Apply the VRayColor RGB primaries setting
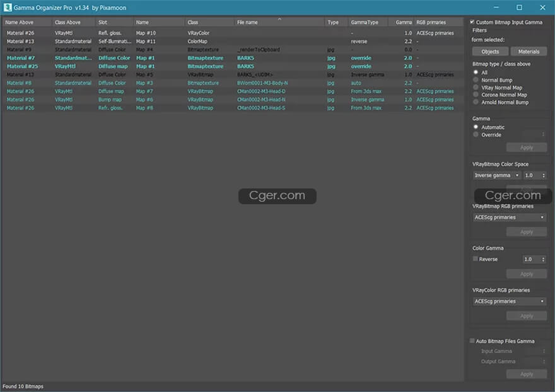The image size is (555, 392). pos(527,316)
